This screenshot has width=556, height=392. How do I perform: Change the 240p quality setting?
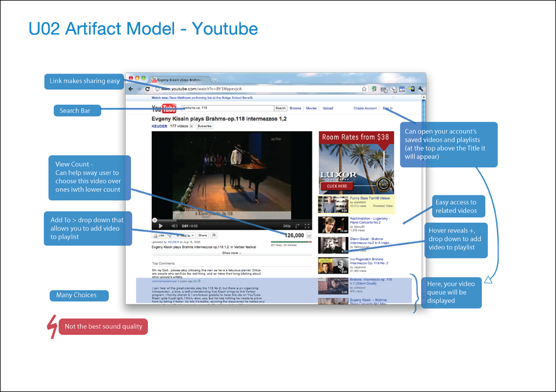pos(287,226)
